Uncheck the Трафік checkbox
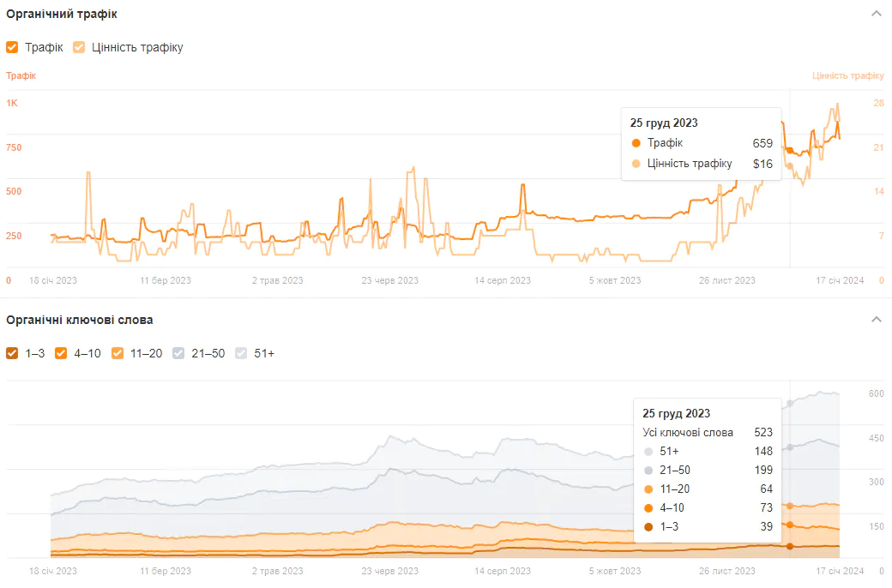The image size is (892, 588). pos(12,47)
